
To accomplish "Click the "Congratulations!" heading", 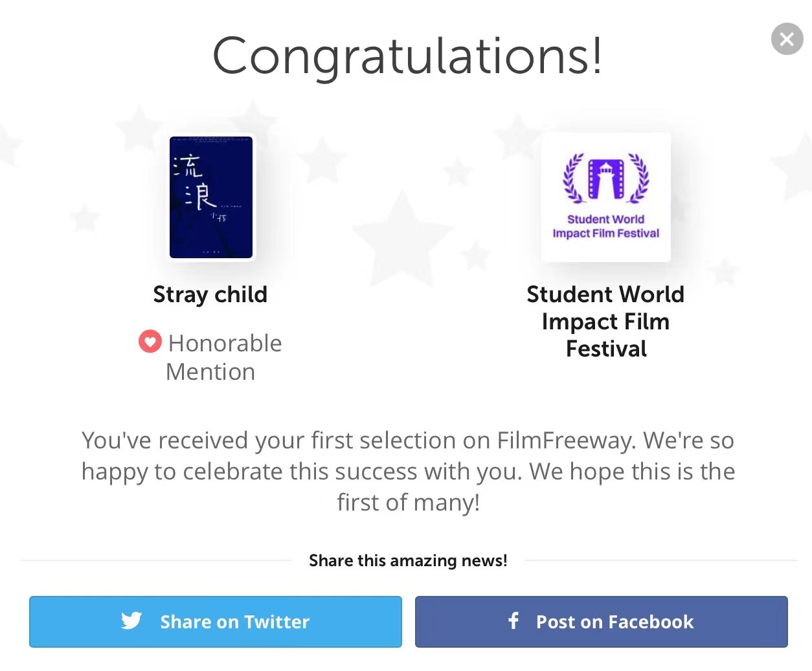I will coord(407,56).
